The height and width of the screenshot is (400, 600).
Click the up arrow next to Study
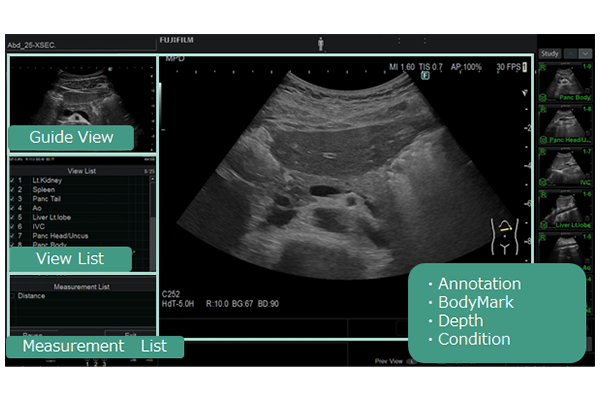tap(571, 54)
